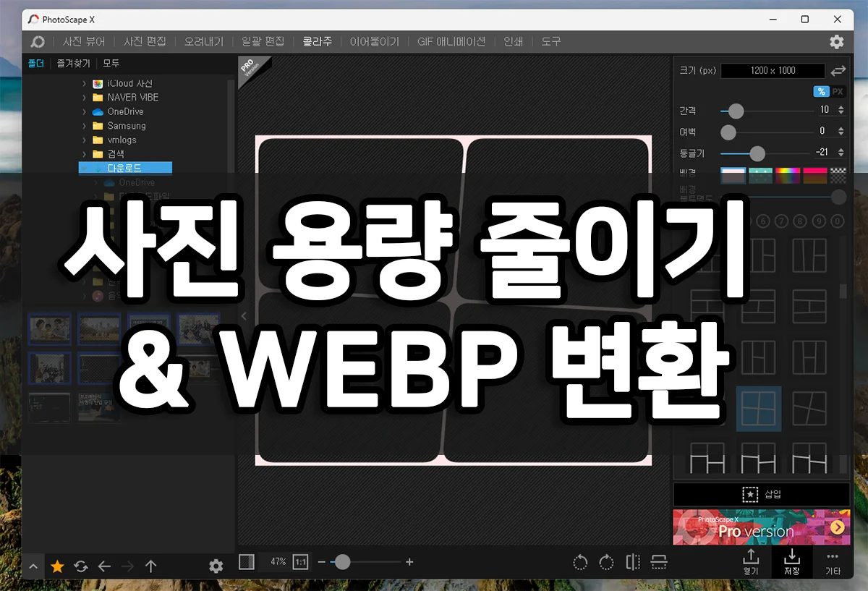Collapse the folder tree chevron above the star

[33, 566]
